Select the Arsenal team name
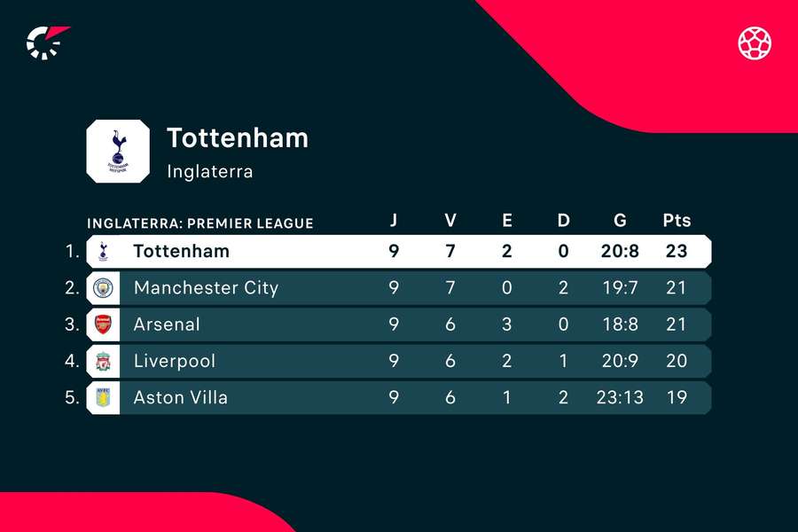This screenshot has height=532, width=798. tap(167, 325)
